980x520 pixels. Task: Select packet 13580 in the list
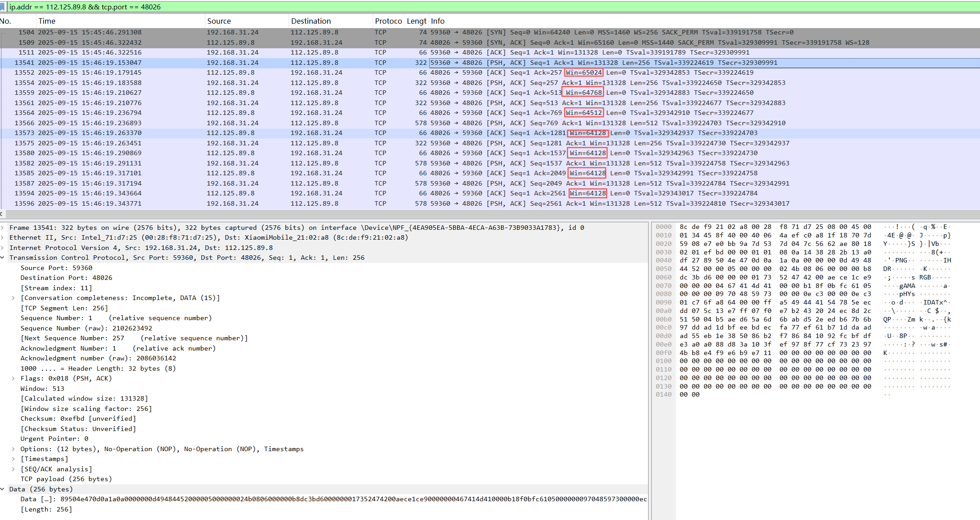click(490, 153)
